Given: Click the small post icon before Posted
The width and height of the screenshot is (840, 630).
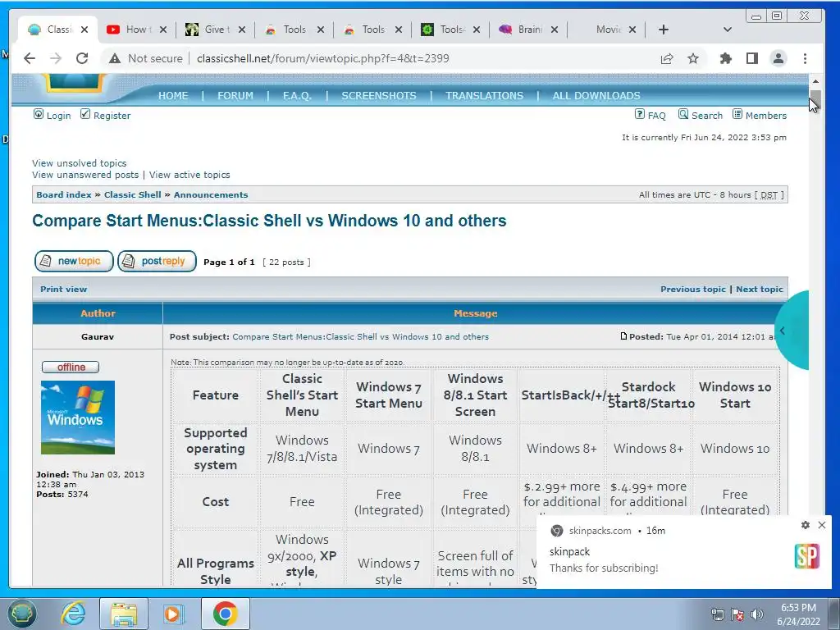Looking at the screenshot, I should [x=623, y=336].
